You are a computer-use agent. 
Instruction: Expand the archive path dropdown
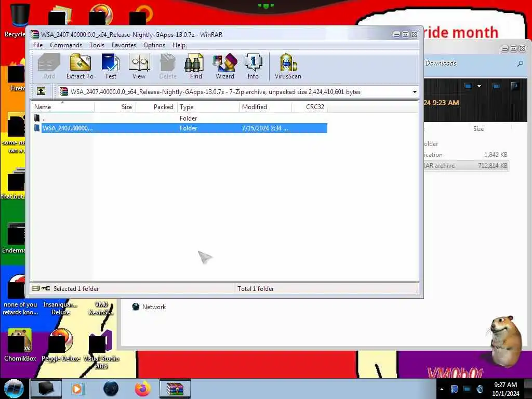[415, 92]
